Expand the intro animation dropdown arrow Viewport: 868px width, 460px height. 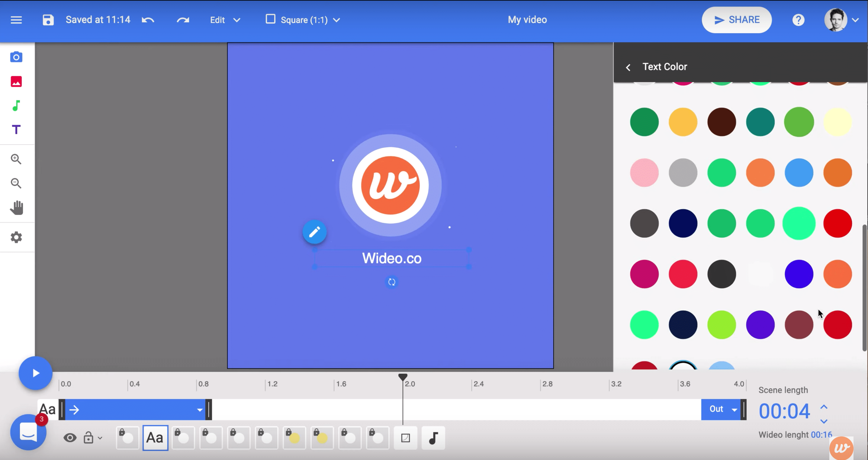(200, 410)
